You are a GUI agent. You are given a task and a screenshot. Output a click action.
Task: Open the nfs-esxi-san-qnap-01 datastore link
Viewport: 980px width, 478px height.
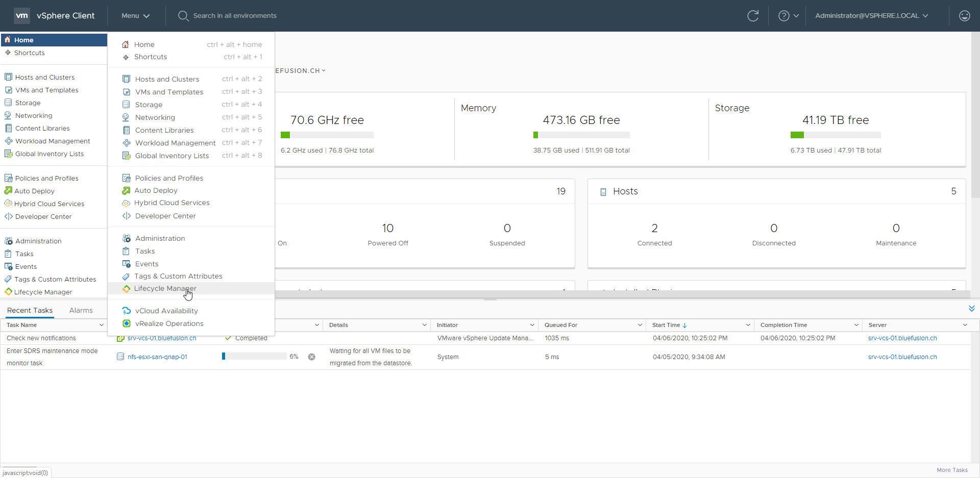tap(157, 357)
